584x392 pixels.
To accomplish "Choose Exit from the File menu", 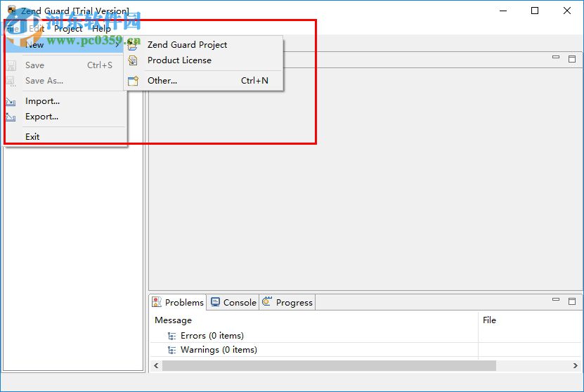I will pyautogui.click(x=65, y=136).
